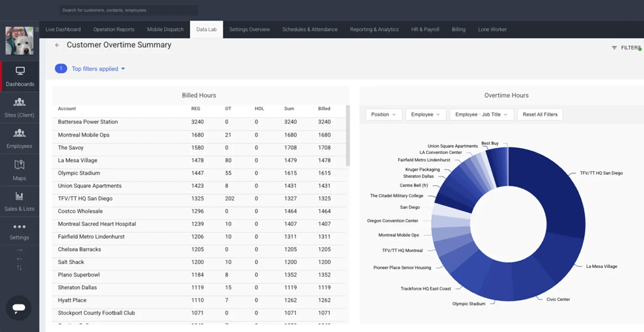
Task: Open the Employees sidebar icon
Action: [19, 133]
